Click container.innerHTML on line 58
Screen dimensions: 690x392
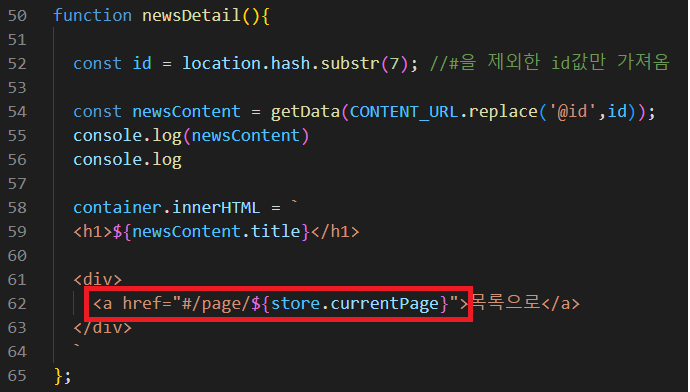(166, 208)
